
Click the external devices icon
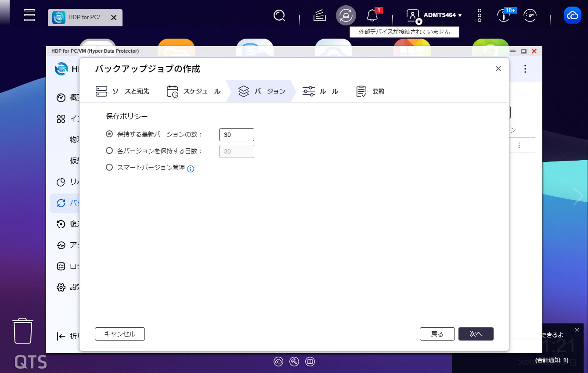pos(346,16)
